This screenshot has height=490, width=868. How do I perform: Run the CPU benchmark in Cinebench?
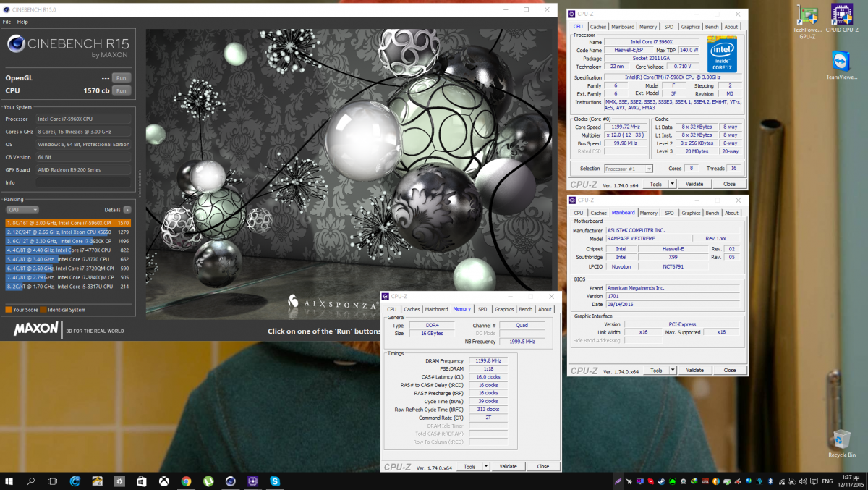[x=122, y=90]
